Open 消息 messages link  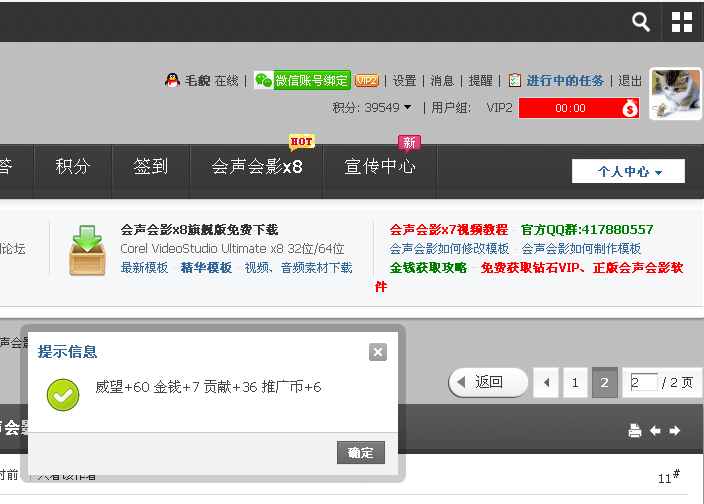(442, 81)
